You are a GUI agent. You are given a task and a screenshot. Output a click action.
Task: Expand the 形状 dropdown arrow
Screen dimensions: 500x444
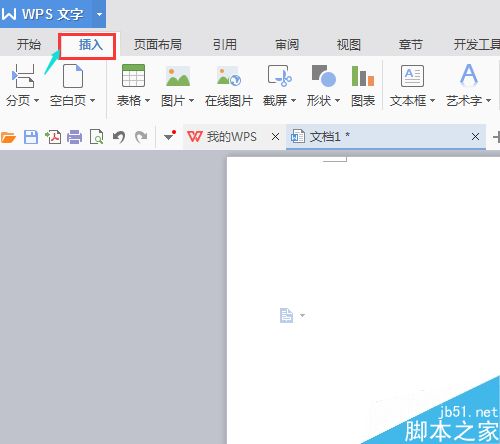pos(337,100)
